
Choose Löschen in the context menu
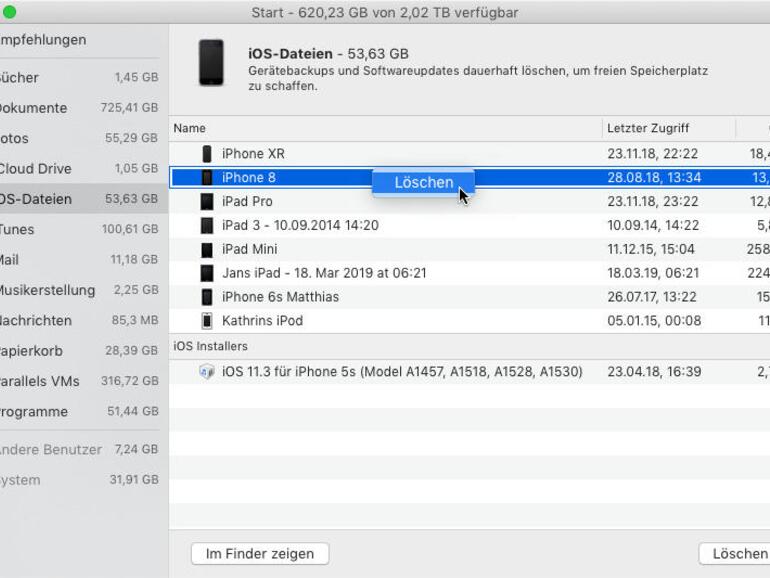pyautogui.click(x=424, y=183)
